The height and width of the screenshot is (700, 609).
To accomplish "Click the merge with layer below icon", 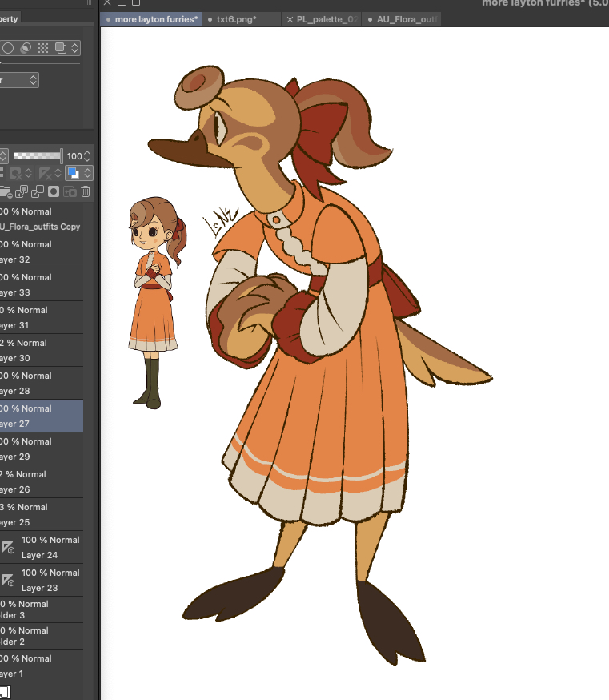I will point(38,191).
